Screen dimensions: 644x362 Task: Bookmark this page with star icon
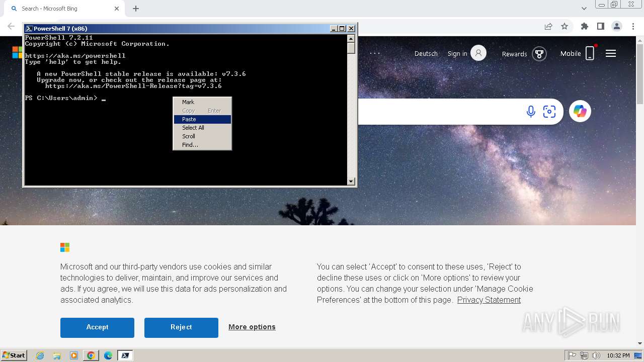565,27
